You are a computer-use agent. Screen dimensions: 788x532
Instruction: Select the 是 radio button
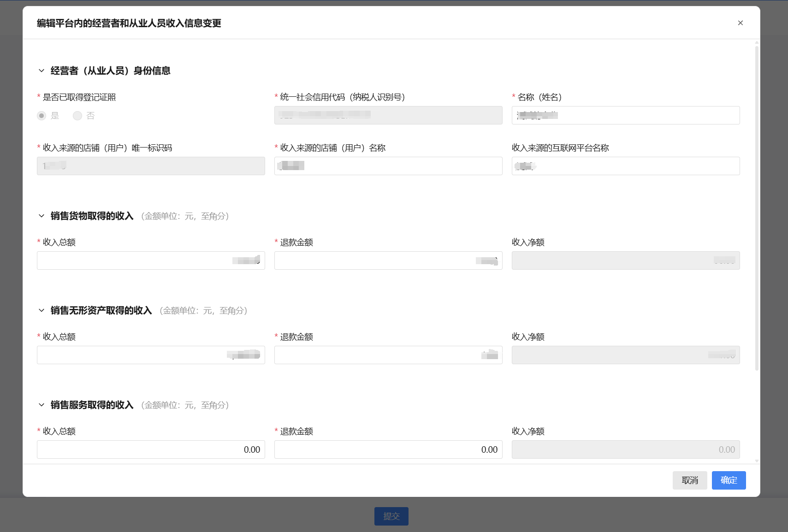tap(41, 116)
